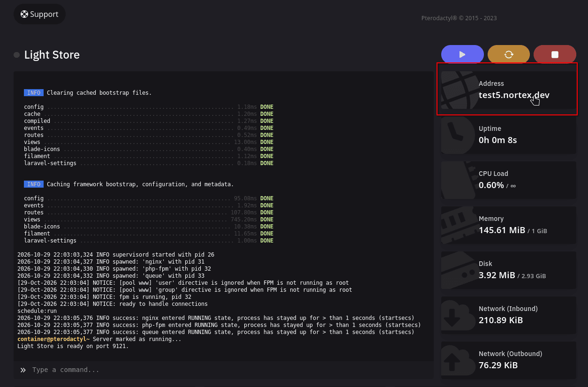Click the inbound value "210.89 KiB"
This screenshot has height=387, width=588.
[x=501, y=320]
